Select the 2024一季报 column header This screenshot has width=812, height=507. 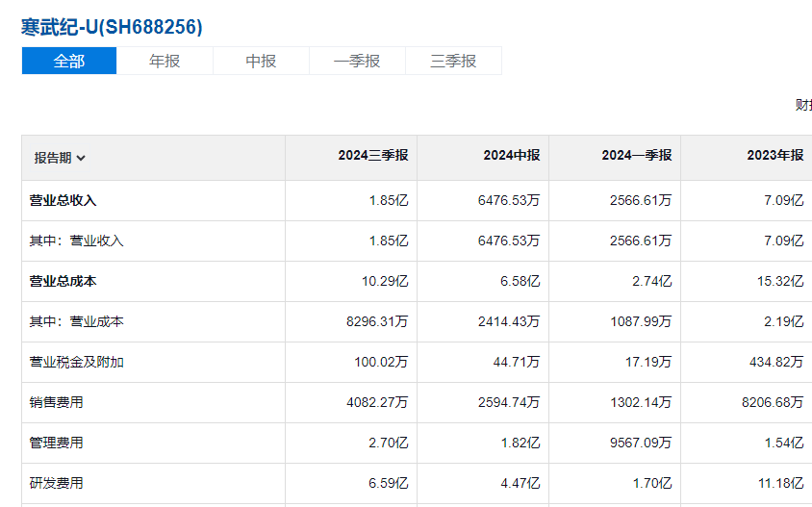point(636,156)
